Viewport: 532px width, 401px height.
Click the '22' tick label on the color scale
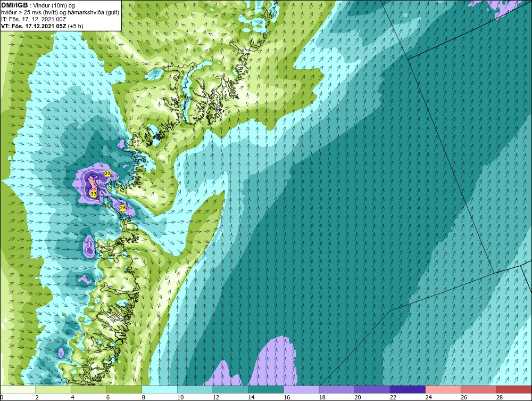click(x=393, y=397)
